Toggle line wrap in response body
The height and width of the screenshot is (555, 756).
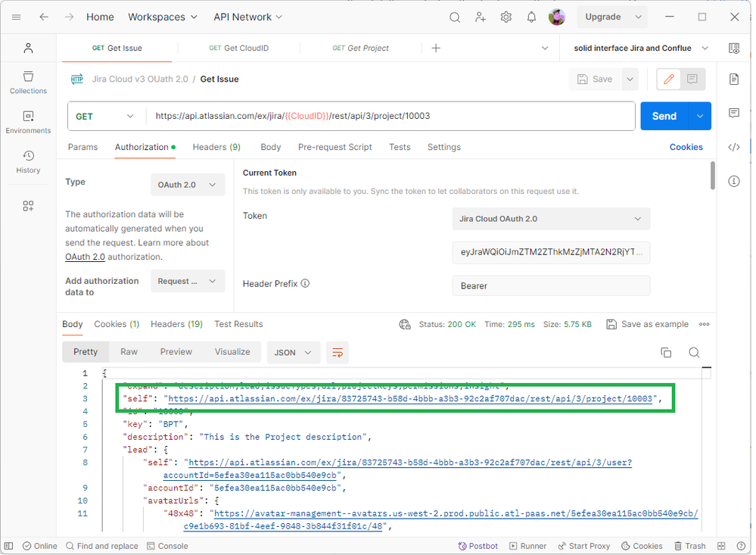338,352
